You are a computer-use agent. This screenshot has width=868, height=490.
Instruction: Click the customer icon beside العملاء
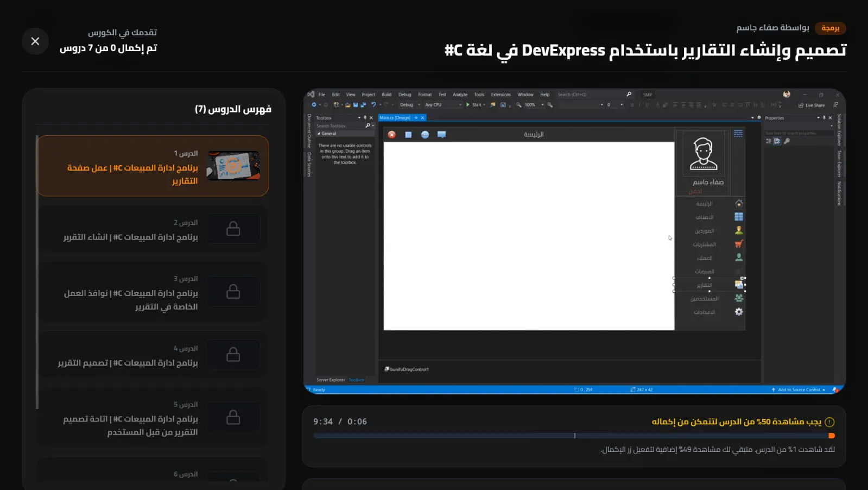click(739, 257)
